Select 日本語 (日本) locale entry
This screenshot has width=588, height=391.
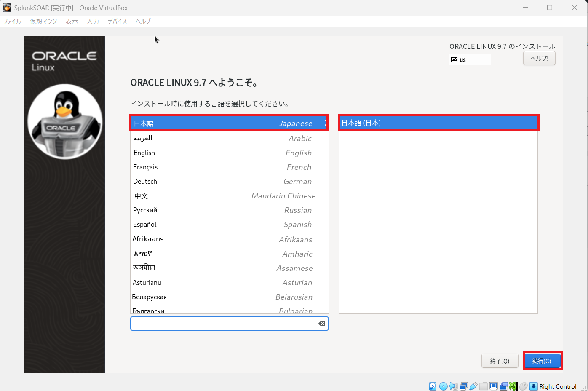click(x=438, y=123)
